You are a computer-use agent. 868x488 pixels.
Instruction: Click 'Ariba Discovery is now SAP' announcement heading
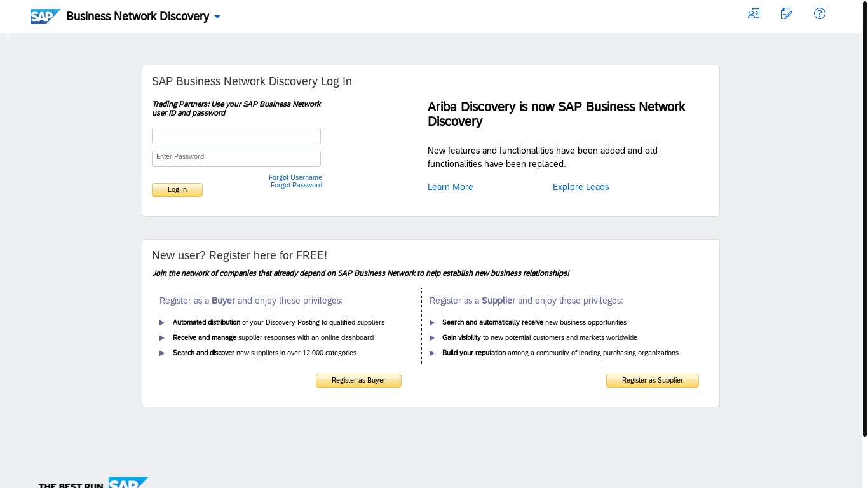click(557, 114)
